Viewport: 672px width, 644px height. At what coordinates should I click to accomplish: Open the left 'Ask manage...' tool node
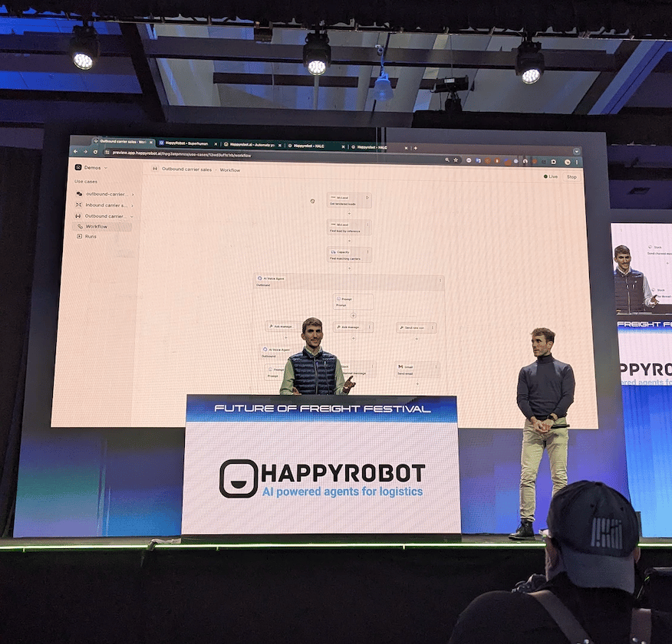pyautogui.click(x=284, y=327)
